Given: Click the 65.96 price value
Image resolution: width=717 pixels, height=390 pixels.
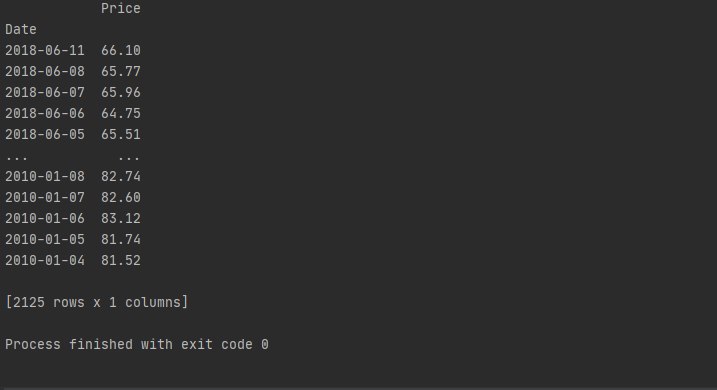Looking at the screenshot, I should point(121,93).
